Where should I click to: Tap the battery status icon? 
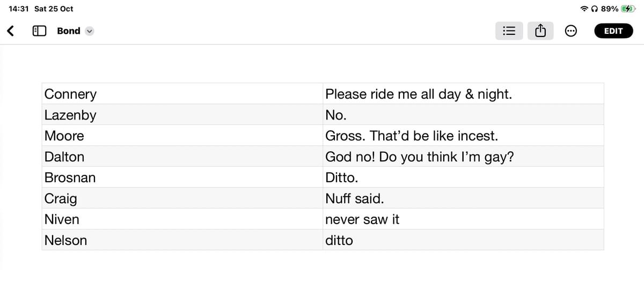[627, 9]
